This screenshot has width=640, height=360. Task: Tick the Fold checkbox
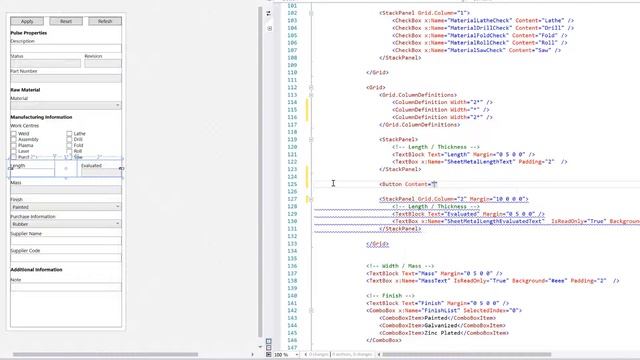point(69,145)
